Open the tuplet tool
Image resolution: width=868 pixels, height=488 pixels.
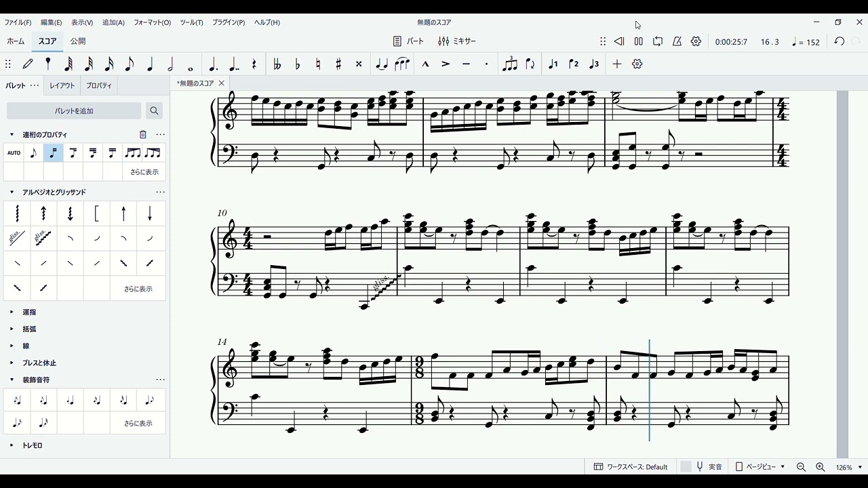pos(509,64)
